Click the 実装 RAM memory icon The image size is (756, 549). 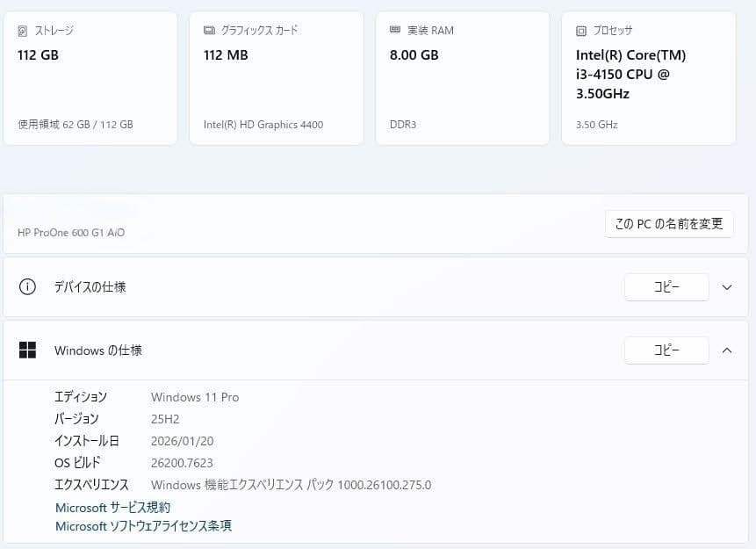point(393,29)
